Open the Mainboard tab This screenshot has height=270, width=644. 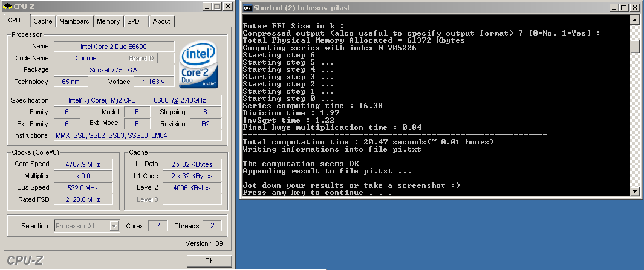pyautogui.click(x=74, y=21)
